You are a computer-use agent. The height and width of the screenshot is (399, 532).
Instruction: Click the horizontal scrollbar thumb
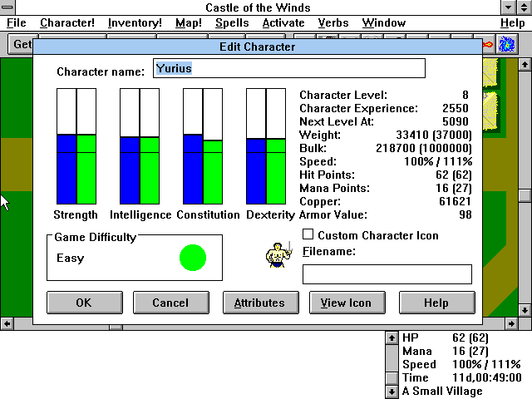click(x=116, y=327)
